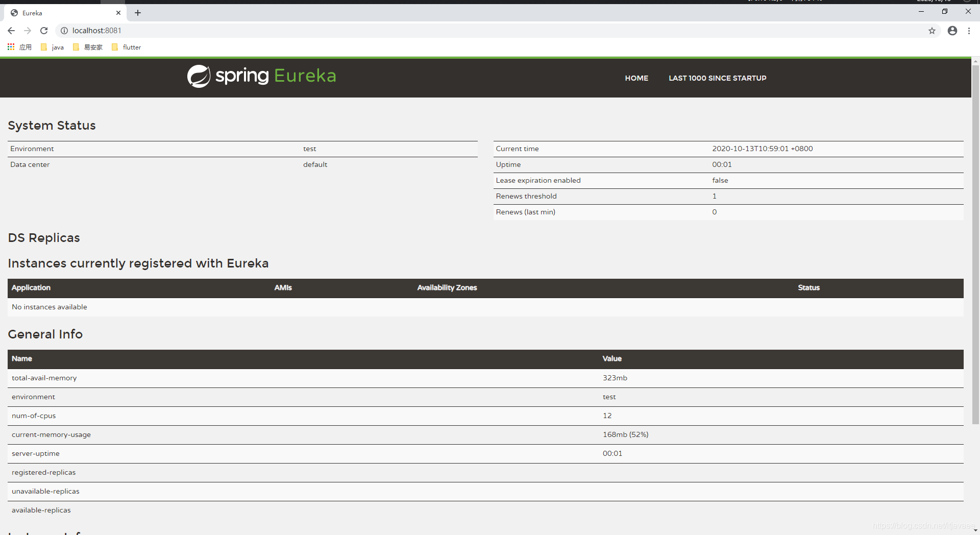Click the Name column header in General Info
This screenshot has height=535, width=980.
[x=22, y=359]
